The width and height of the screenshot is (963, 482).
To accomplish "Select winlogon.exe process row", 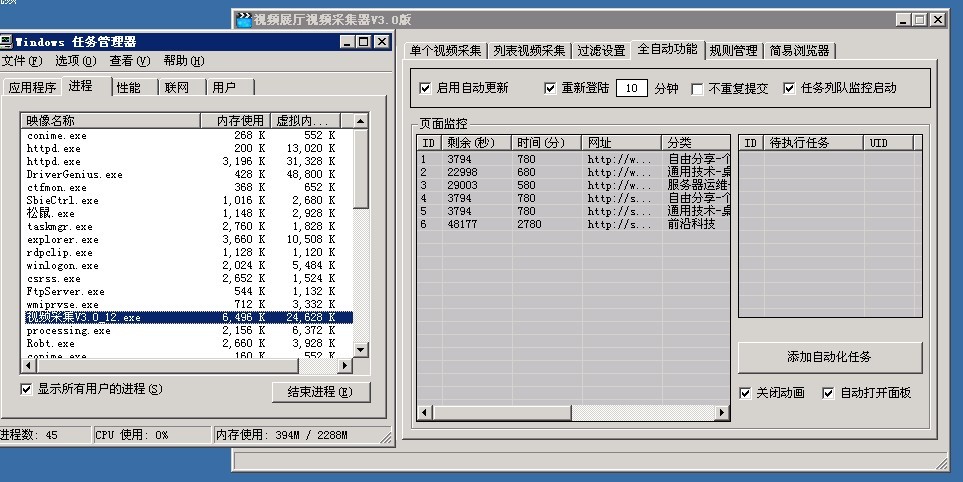I will click(x=189, y=266).
